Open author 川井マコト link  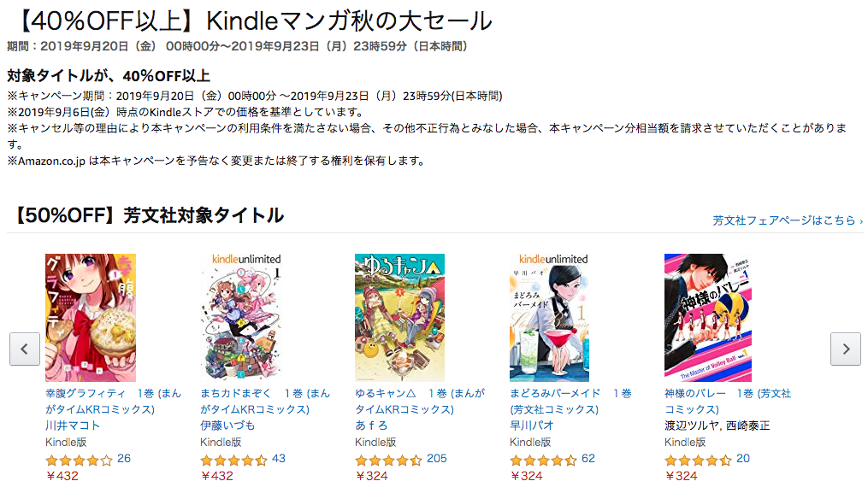click(x=73, y=426)
